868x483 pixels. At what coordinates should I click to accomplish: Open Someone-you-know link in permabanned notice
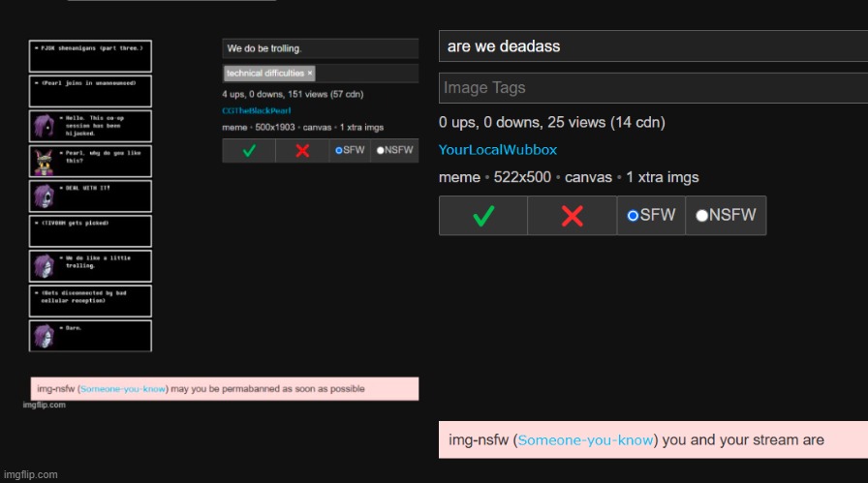tap(123, 389)
